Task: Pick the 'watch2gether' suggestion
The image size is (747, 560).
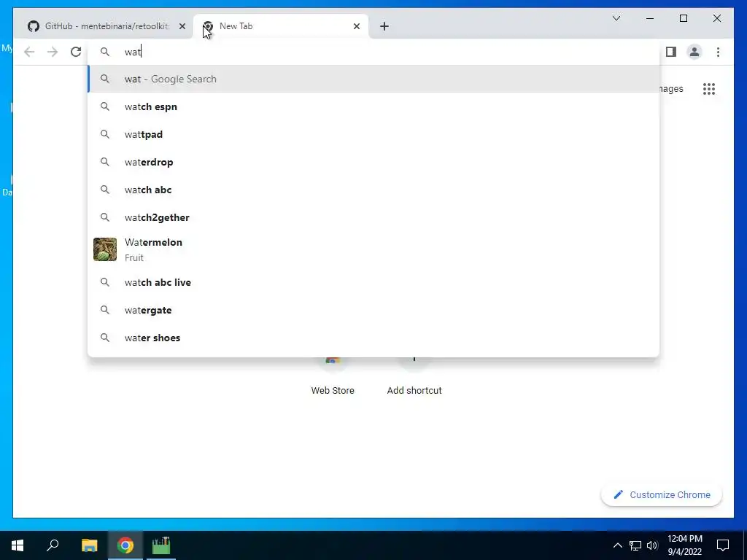Action: pyautogui.click(x=373, y=217)
